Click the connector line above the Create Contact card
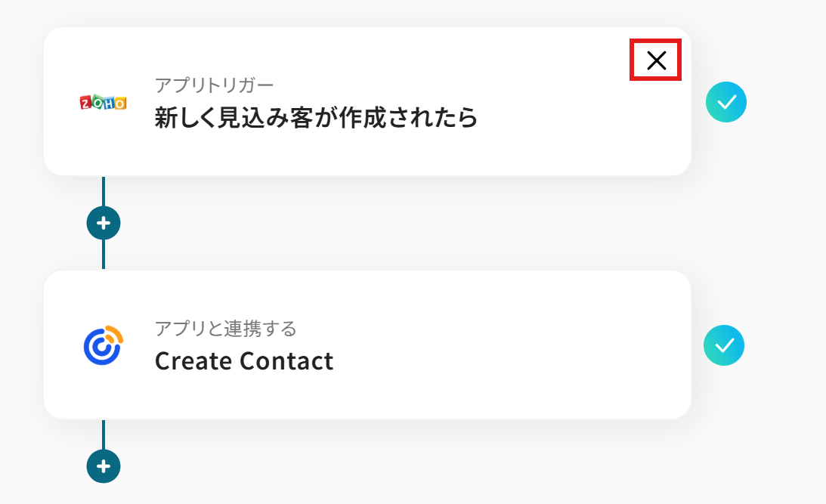Viewport: 826px width, 504px height. click(104, 255)
